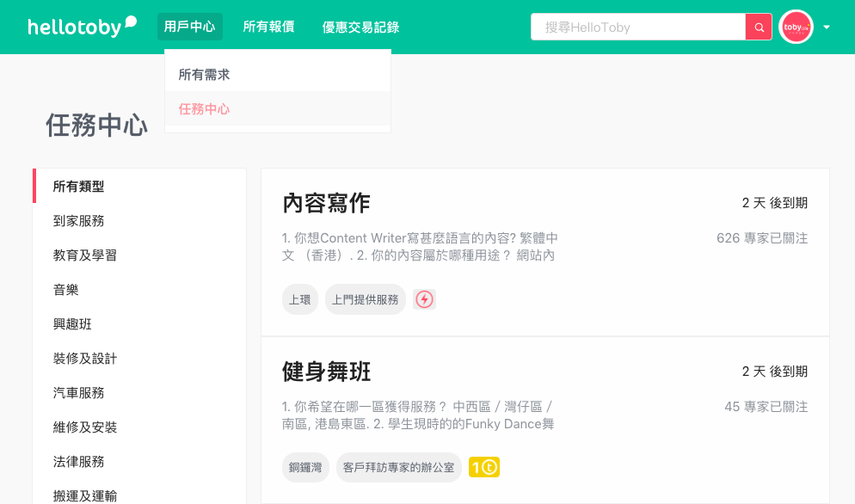The height and width of the screenshot is (504, 855).
Task: Click the Funky Dance description text
Action: 418,415
